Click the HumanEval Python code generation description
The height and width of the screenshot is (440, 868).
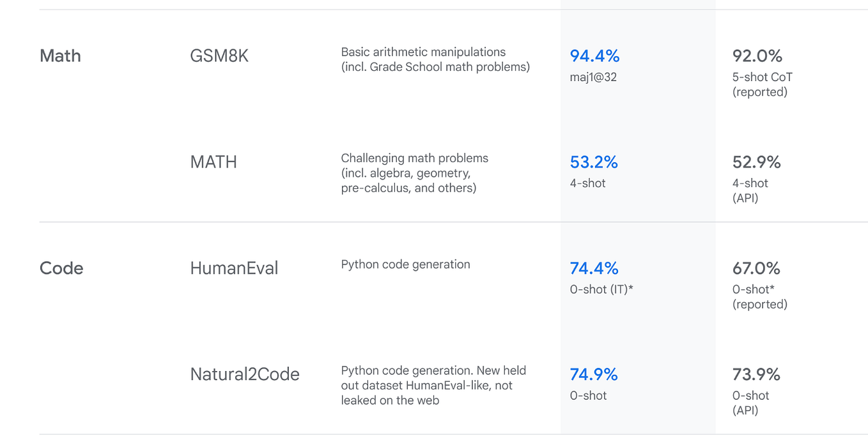(405, 264)
